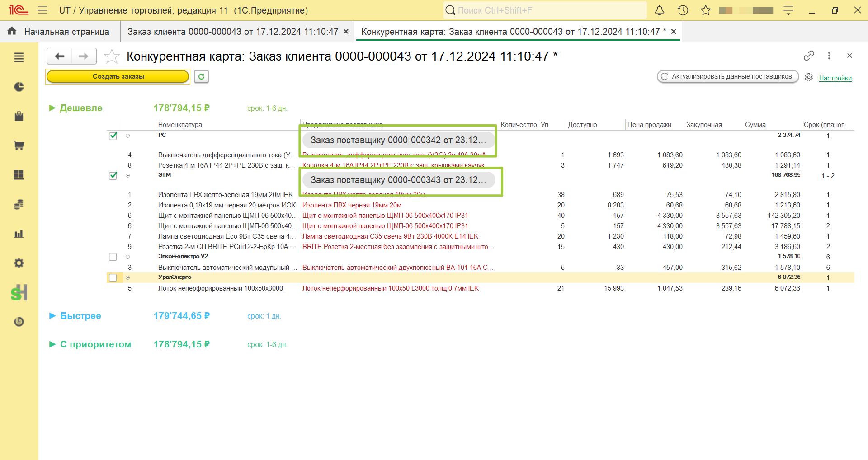Click the green refresh icon button
Image resolution: width=868 pixels, height=460 pixels.
pos(201,76)
